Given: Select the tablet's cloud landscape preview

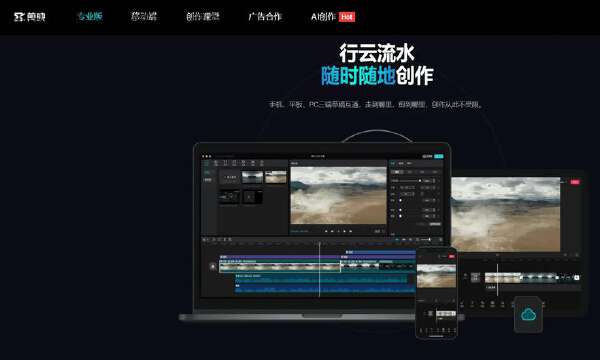Looking at the screenshot, I should click(505, 214).
